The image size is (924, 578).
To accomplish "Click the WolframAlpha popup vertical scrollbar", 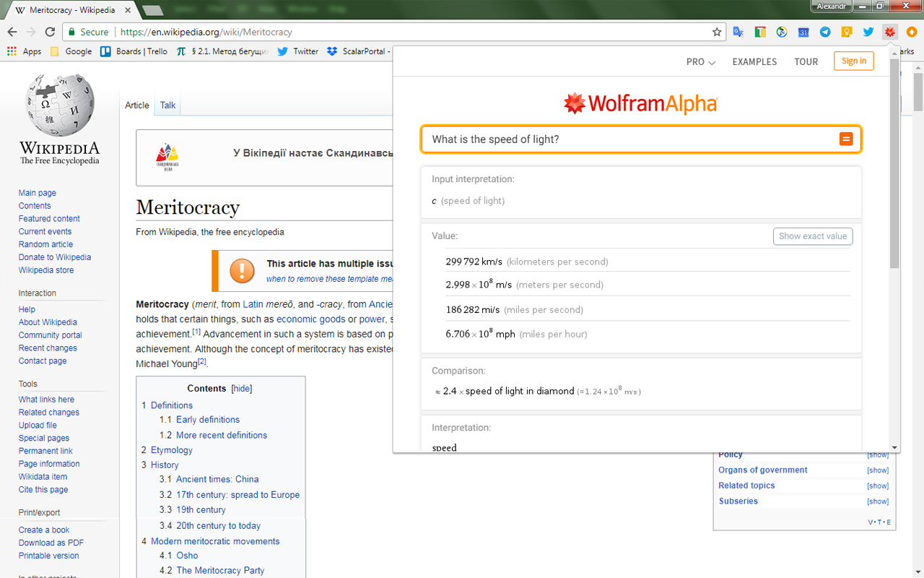I will 894,163.
